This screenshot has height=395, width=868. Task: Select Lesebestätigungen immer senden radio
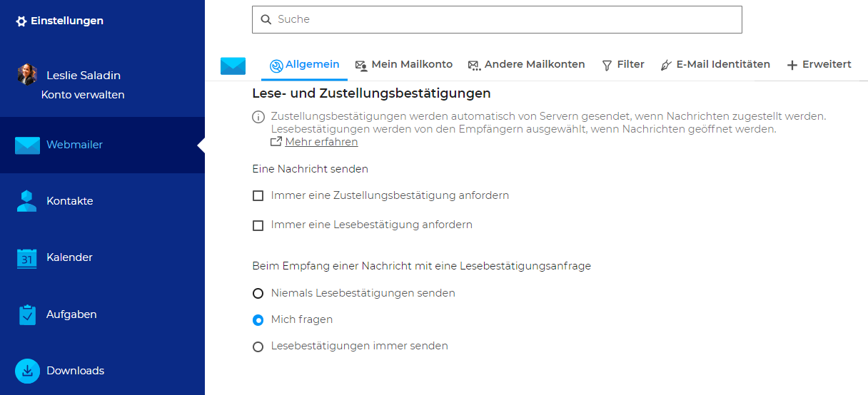[x=258, y=347]
